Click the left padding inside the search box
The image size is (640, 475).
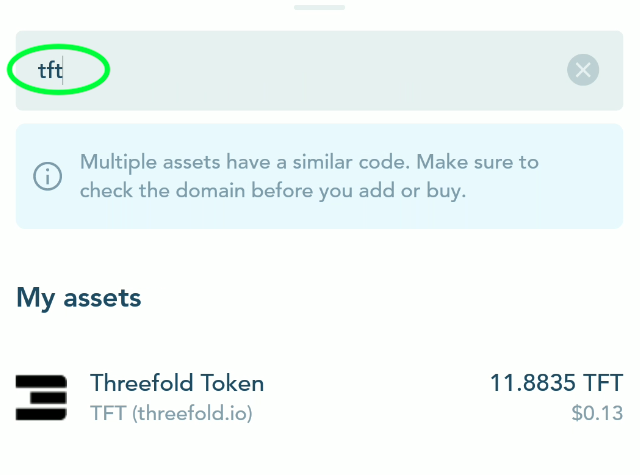pyautogui.click(x=25, y=70)
